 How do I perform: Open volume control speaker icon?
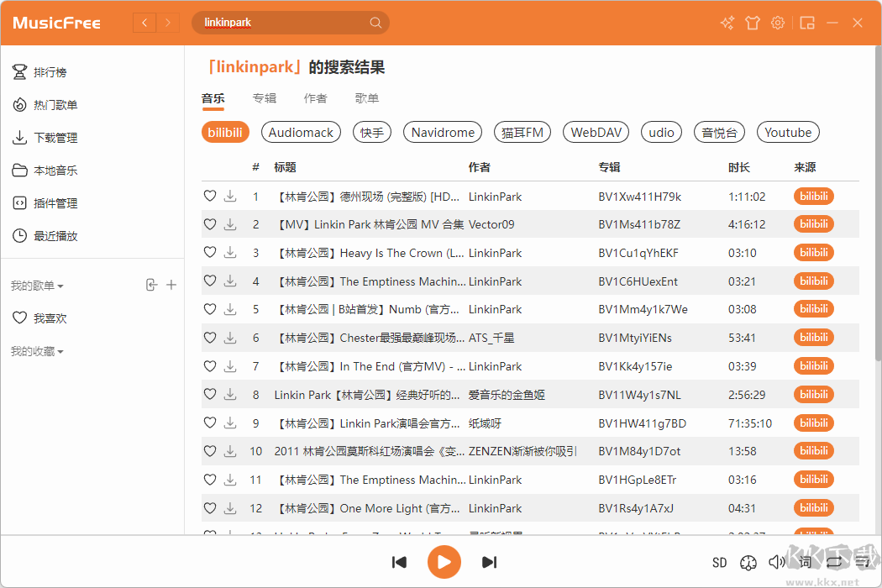[x=776, y=562]
